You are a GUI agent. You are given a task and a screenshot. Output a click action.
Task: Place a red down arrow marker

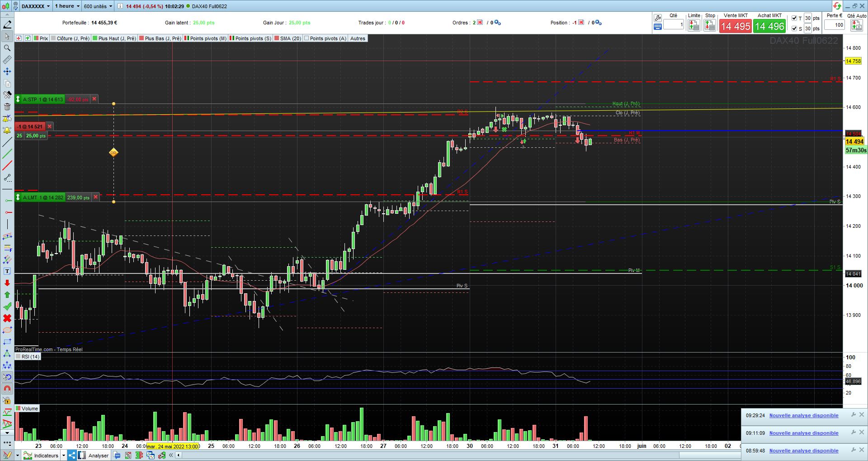click(7, 283)
